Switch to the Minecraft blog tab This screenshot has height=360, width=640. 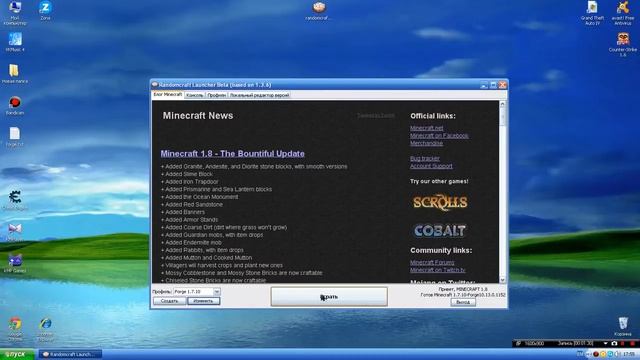[x=168, y=95]
